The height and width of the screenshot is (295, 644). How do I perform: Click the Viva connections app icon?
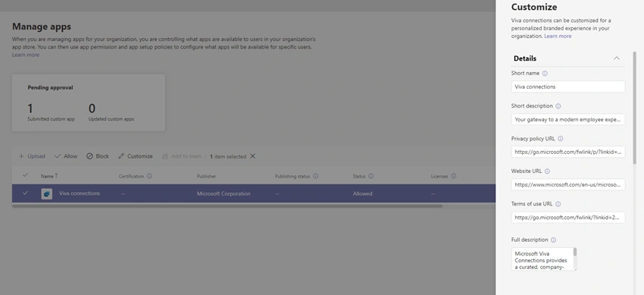(x=46, y=193)
